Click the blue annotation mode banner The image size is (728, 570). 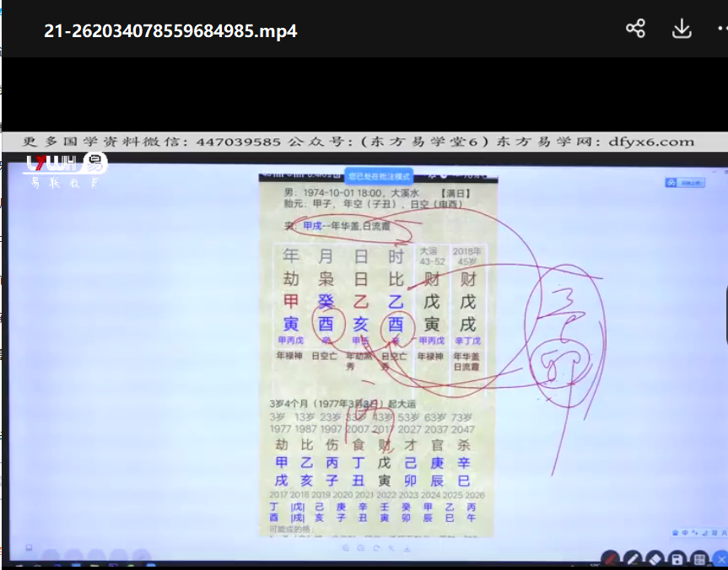[378, 176]
